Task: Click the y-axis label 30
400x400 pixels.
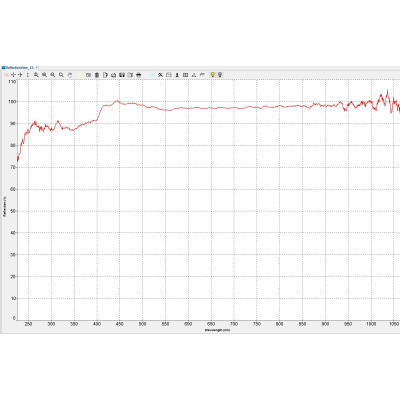Action: coord(13,255)
